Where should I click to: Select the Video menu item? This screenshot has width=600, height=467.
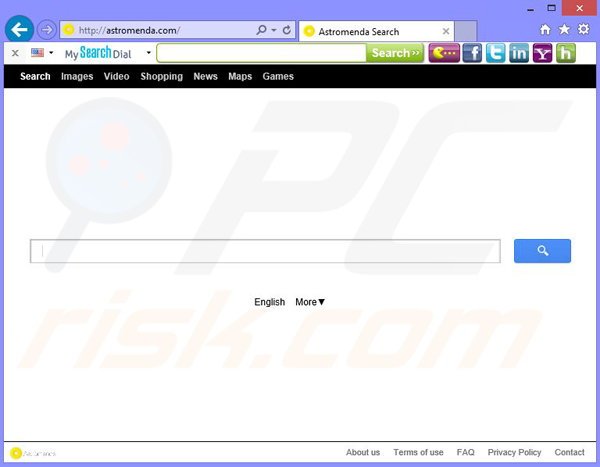click(116, 76)
